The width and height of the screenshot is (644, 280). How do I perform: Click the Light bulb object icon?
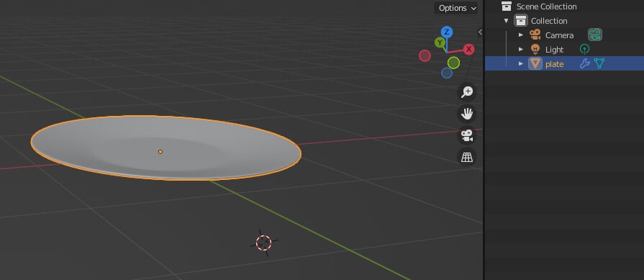pyautogui.click(x=535, y=49)
